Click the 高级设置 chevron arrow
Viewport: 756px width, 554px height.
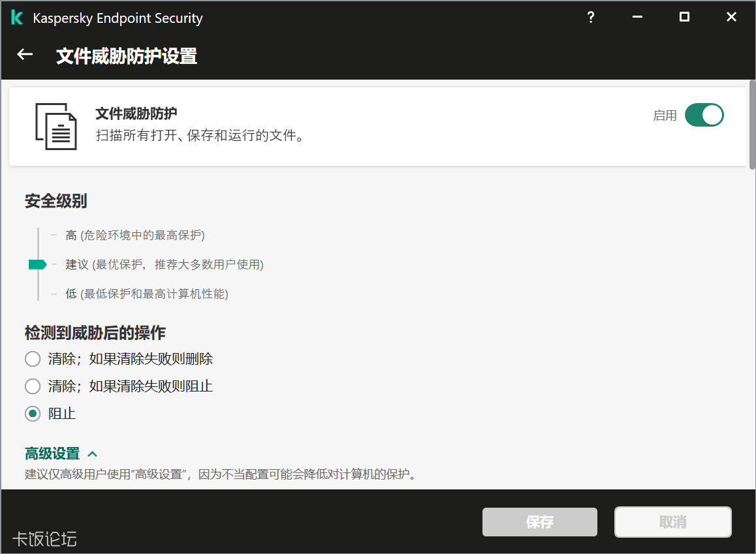(x=93, y=454)
